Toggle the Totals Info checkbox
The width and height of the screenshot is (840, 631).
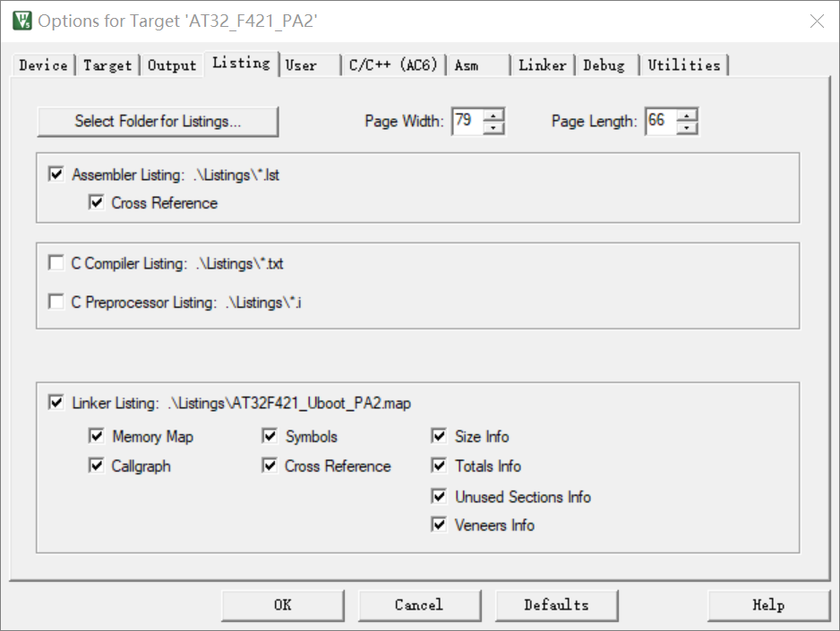tap(439, 465)
